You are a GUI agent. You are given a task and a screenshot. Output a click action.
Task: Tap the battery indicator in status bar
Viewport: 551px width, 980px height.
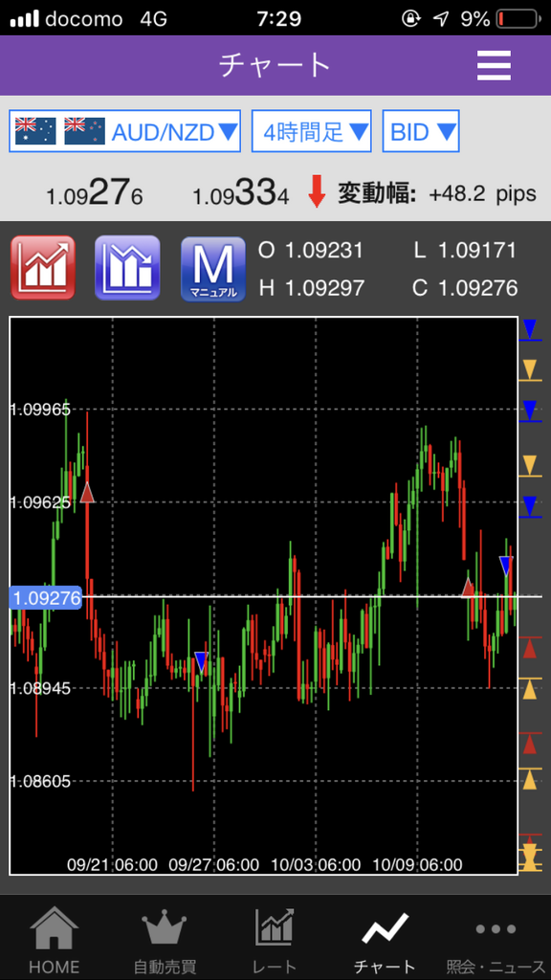[518, 19]
